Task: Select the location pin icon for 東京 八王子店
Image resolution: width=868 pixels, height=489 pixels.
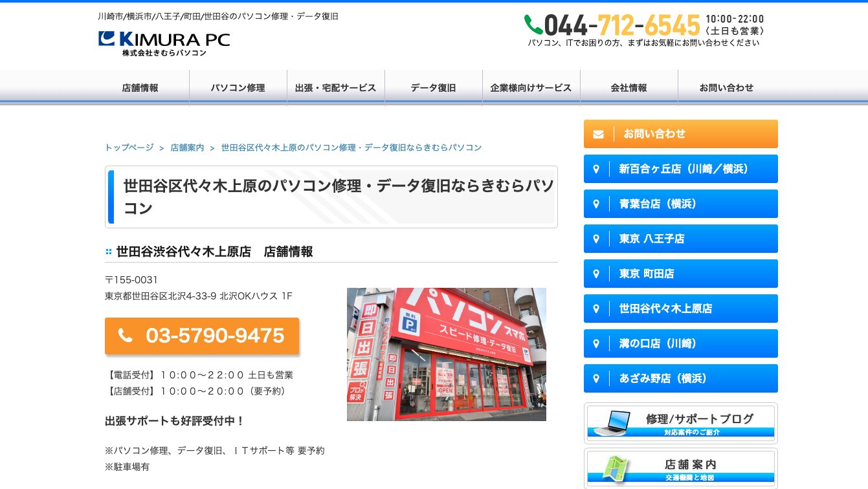Action: (596, 239)
